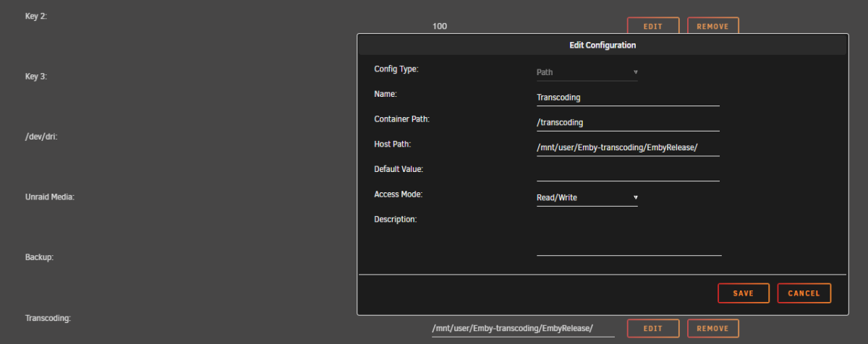This screenshot has height=344, width=868.
Task: Click Edit button for Key 2
Action: point(653,26)
